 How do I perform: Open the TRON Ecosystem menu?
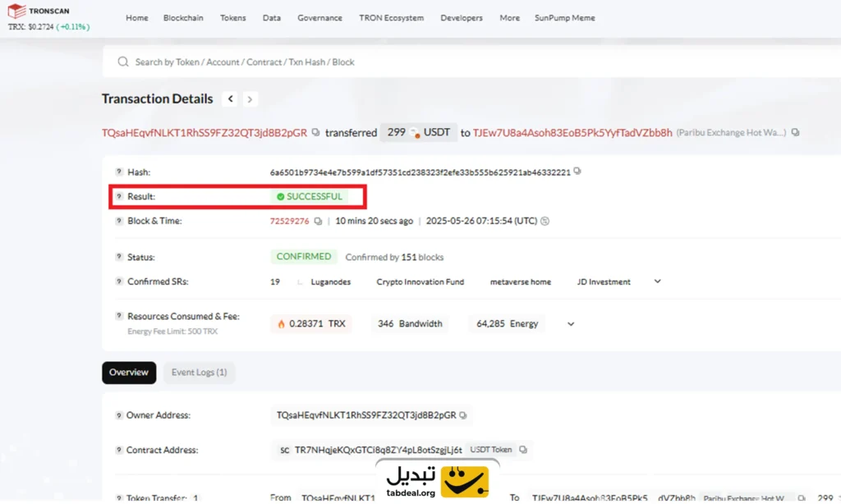[392, 18]
